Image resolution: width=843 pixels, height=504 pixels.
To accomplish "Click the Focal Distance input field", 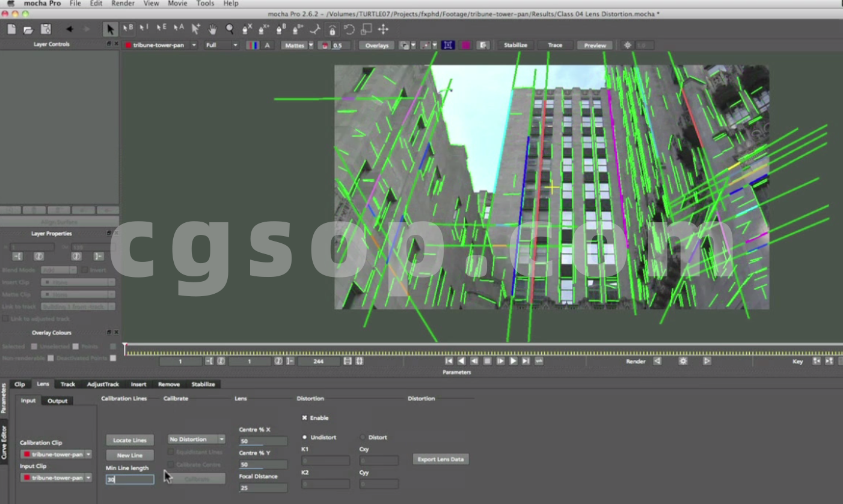I will coord(263,488).
